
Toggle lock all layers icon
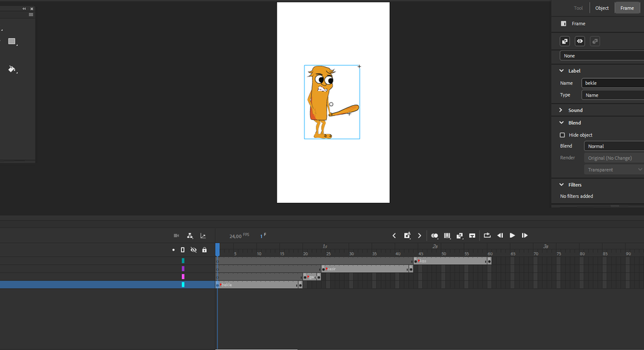coord(204,249)
